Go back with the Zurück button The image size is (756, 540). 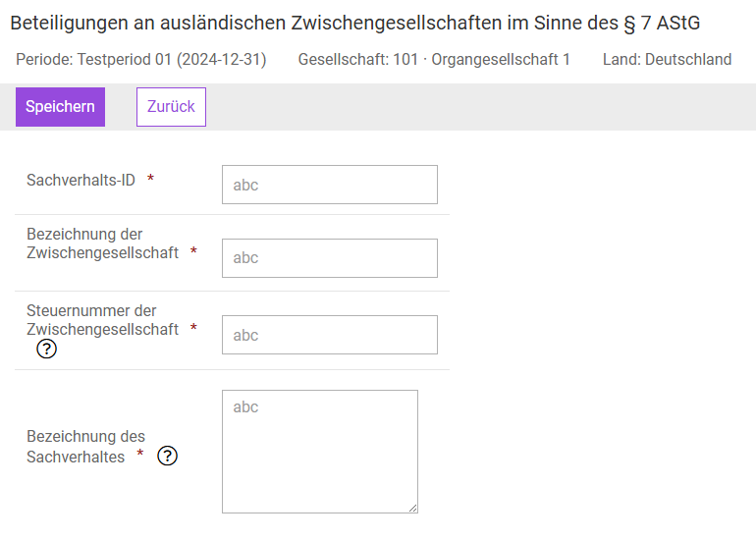tap(171, 107)
